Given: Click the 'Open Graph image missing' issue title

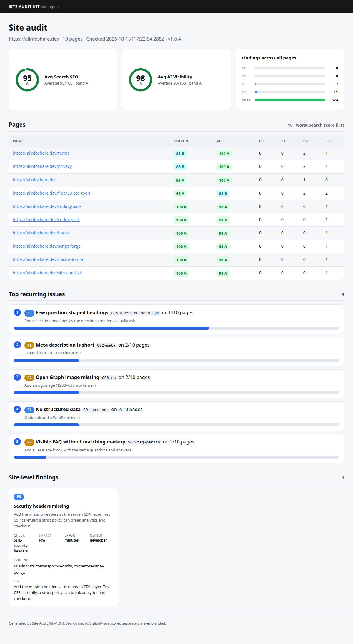Looking at the screenshot, I should pyautogui.click(x=67, y=377).
